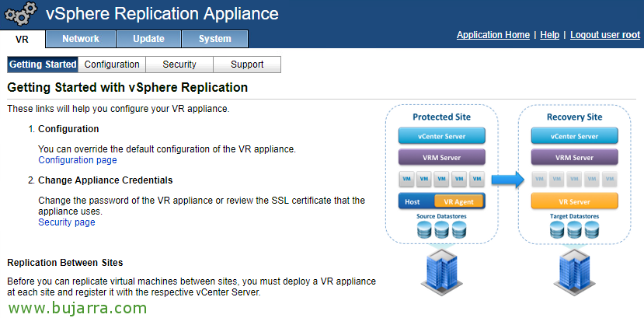Click Recovery Site VRM Server box
The height and width of the screenshot is (325, 644).
pos(574,157)
